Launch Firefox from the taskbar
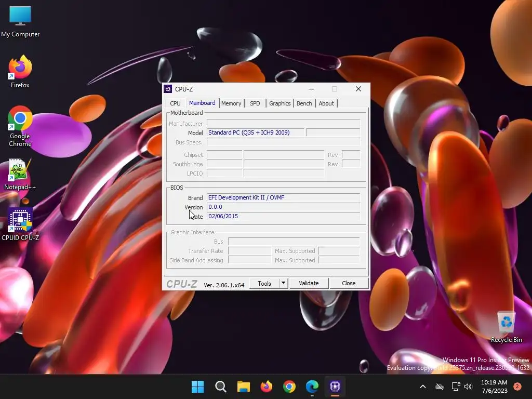Screen dimensions: 532x399 (x=267, y=387)
